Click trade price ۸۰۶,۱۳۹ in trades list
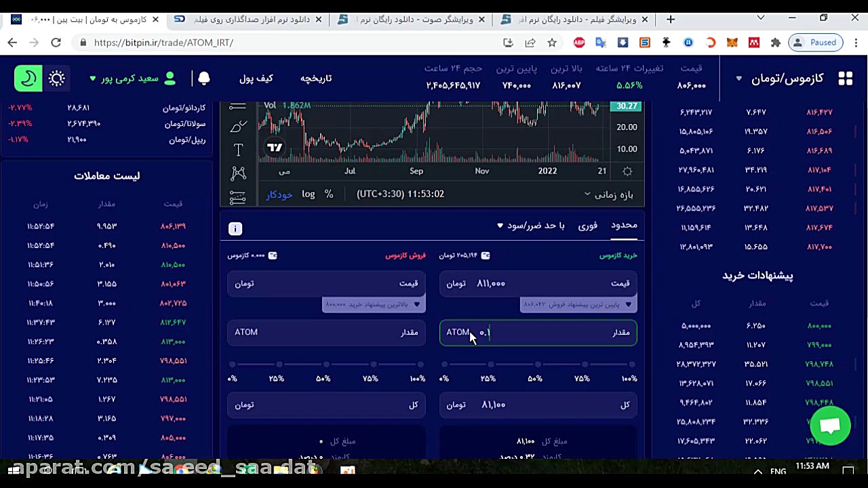The image size is (868, 488). click(x=173, y=226)
